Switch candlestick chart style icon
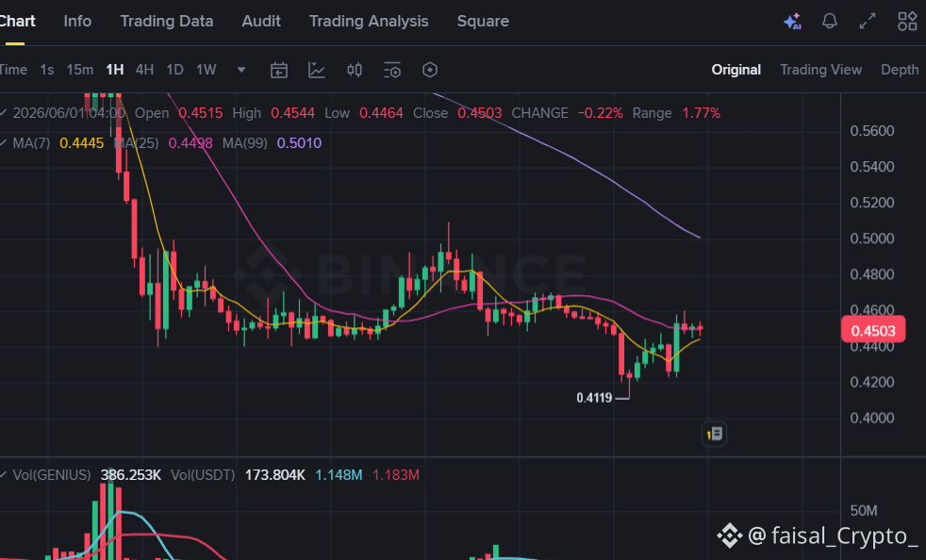 [355, 71]
